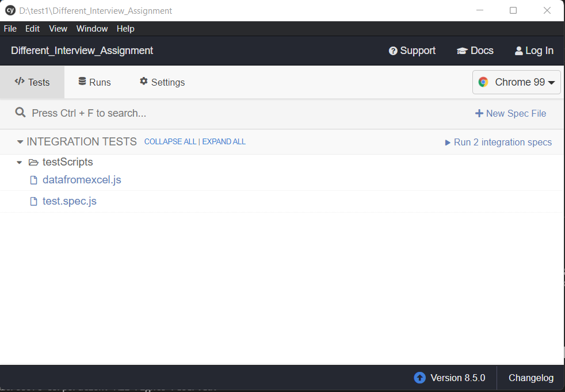Click the file icon beside test.spec.js
The width and height of the screenshot is (565, 392).
[x=33, y=201]
